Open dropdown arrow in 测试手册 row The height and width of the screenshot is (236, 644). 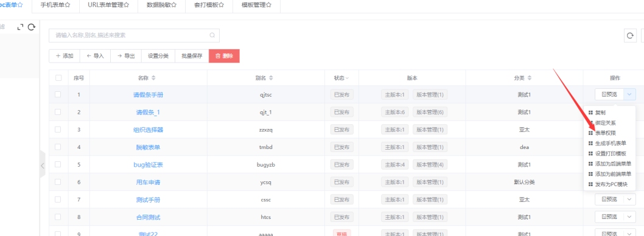[x=629, y=200]
